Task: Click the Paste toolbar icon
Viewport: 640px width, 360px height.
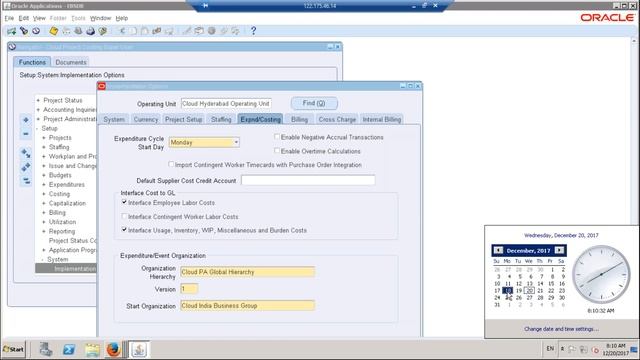Action: (144, 31)
